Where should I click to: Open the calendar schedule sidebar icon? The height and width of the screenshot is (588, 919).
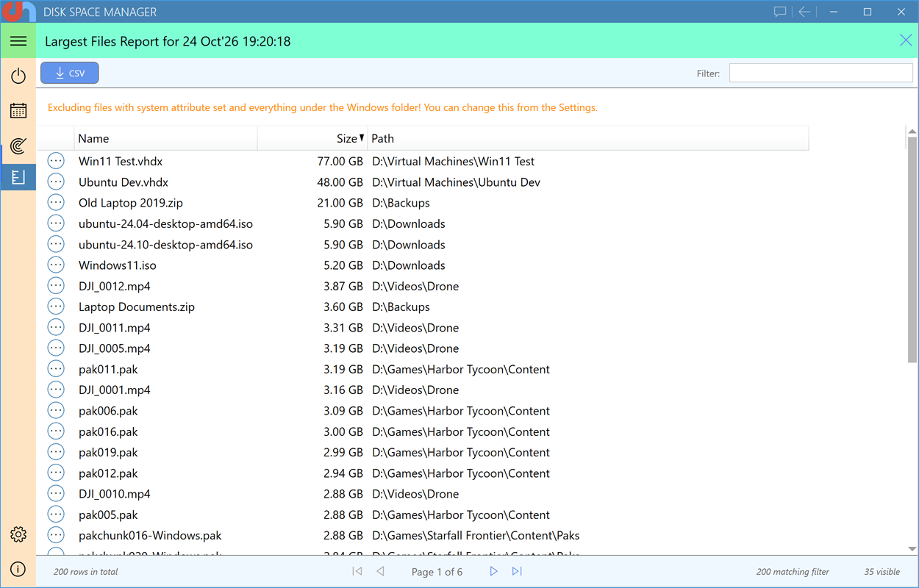click(18, 110)
